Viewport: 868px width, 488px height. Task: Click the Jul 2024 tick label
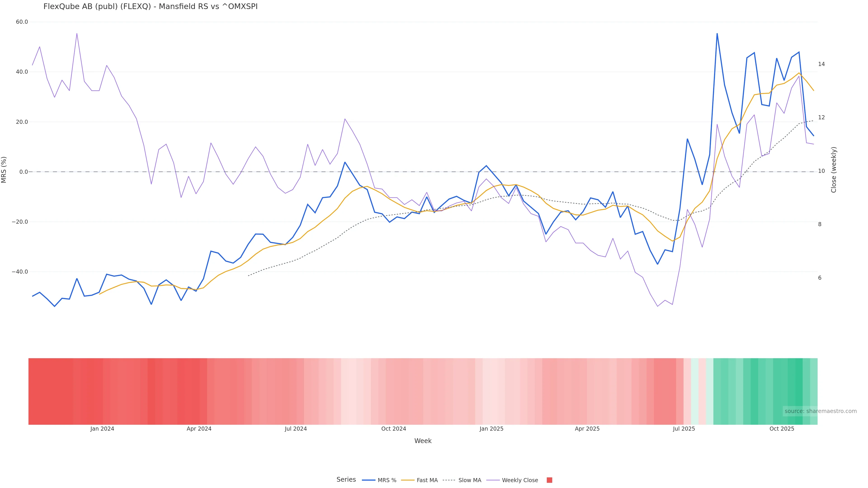coord(295,429)
